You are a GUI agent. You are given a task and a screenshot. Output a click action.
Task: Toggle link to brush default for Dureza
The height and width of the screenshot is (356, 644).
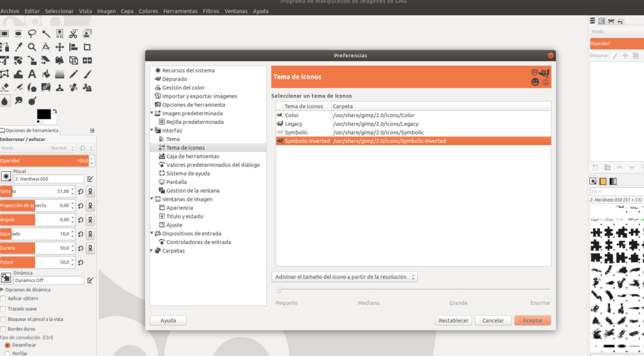[x=91, y=248]
